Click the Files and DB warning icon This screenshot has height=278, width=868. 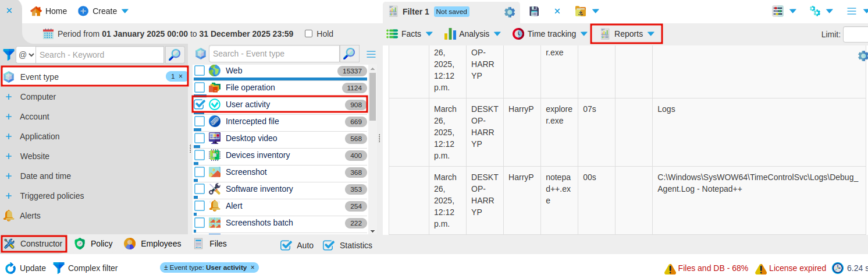coord(670,269)
